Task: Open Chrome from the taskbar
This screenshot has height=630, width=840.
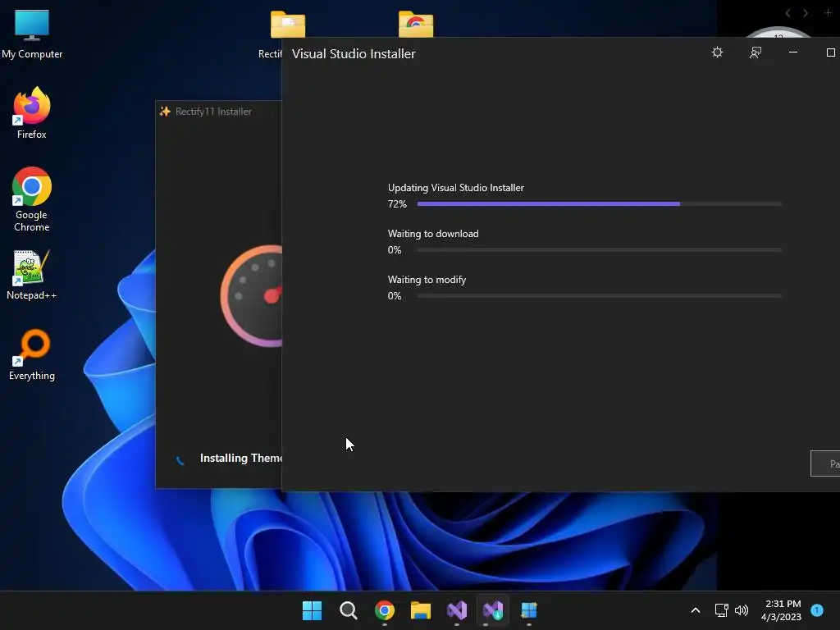Action: pyautogui.click(x=385, y=610)
